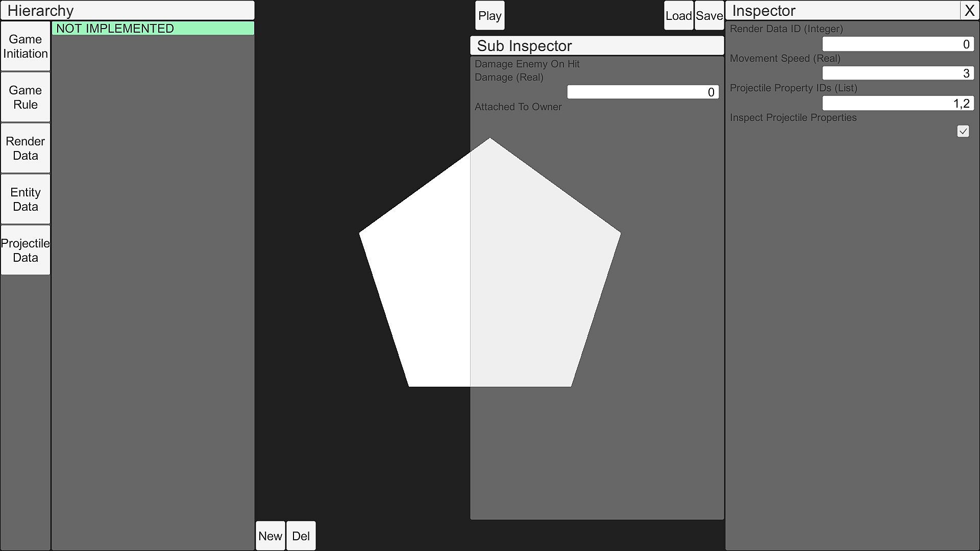Open the Game Initiation category

(x=26, y=46)
